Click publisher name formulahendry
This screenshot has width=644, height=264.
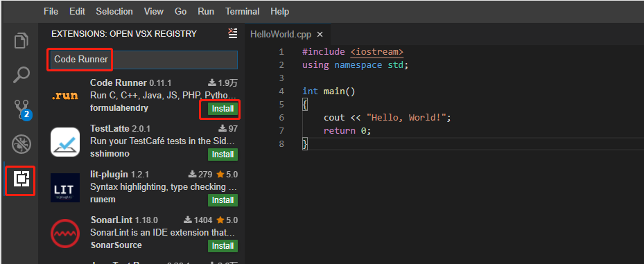click(x=119, y=108)
